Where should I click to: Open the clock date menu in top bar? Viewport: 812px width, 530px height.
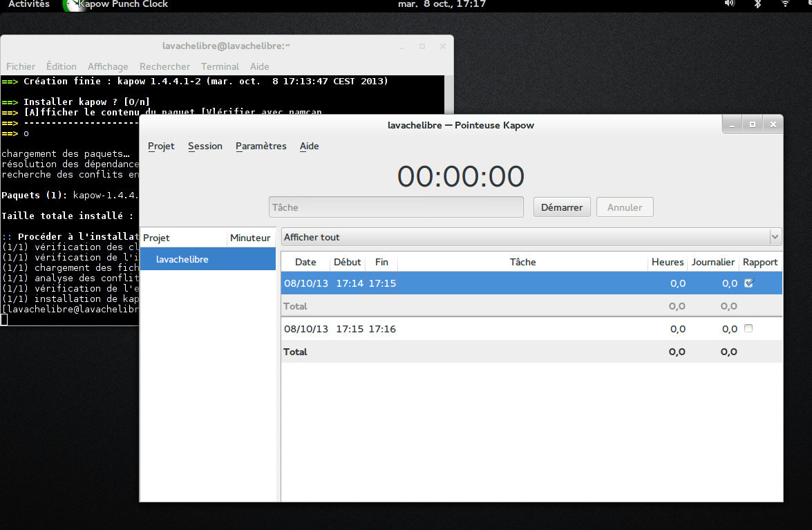tap(442, 4)
